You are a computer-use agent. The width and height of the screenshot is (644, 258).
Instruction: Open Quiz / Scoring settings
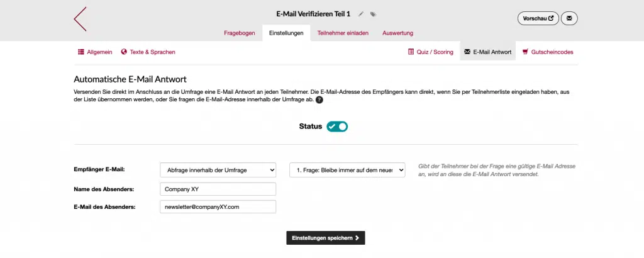431,52
